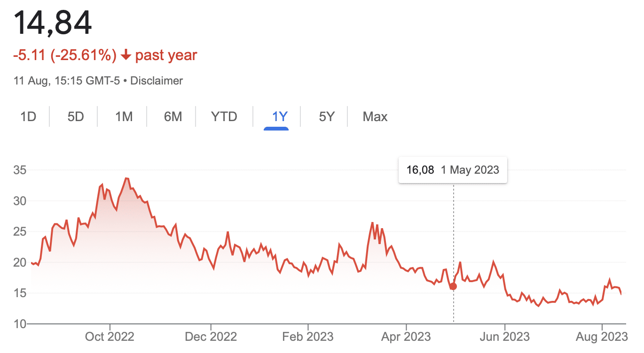The width and height of the screenshot is (644, 353).
Task: Click the Oct 2022 axis label
Action: (x=110, y=337)
